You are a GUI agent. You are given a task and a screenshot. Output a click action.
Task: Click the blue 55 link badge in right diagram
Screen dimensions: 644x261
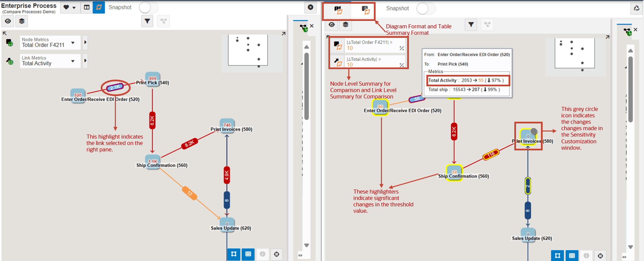point(417,99)
